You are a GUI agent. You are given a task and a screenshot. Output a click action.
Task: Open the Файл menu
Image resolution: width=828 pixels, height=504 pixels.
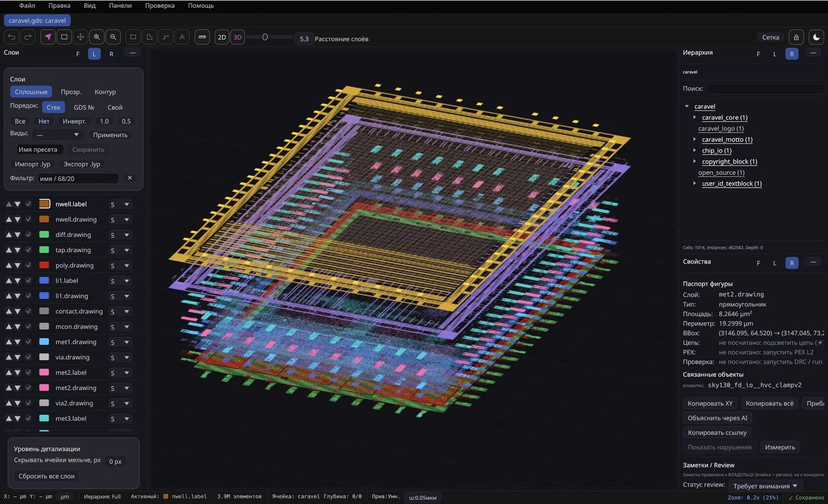point(27,6)
